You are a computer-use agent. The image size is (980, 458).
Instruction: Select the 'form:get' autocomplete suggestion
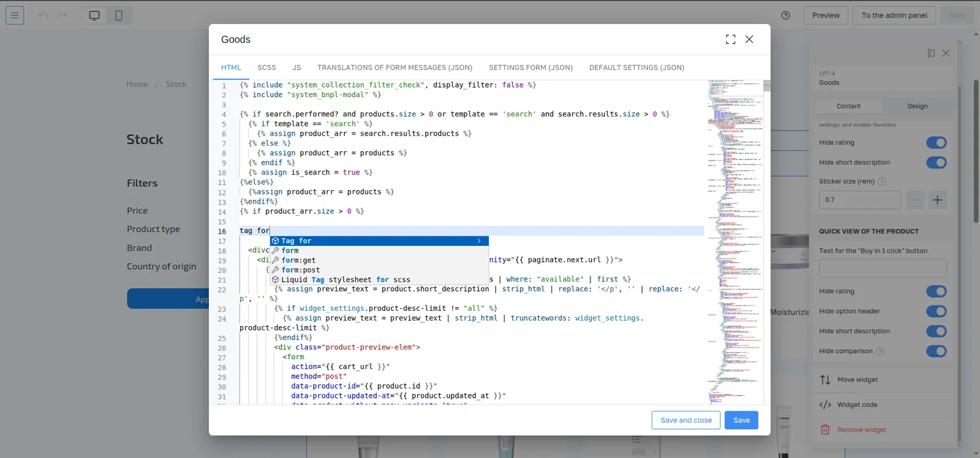click(380, 261)
